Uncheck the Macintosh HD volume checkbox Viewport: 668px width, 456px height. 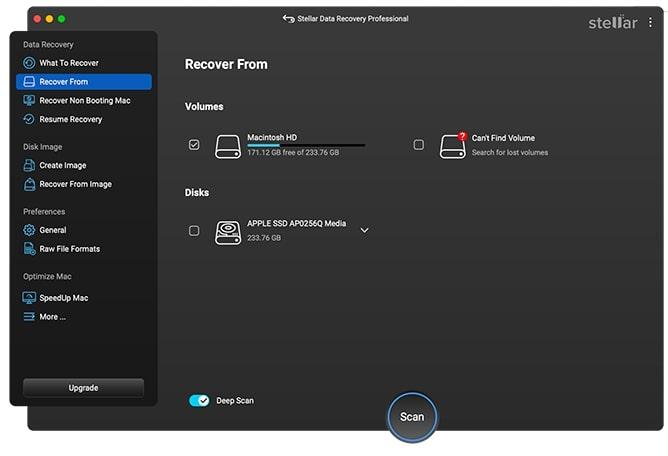(194, 145)
